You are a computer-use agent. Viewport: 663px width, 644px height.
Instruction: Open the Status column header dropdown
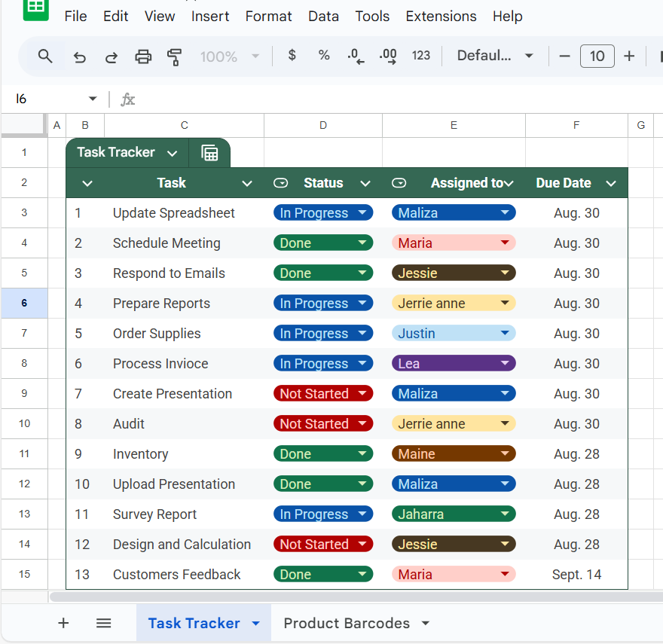(365, 184)
